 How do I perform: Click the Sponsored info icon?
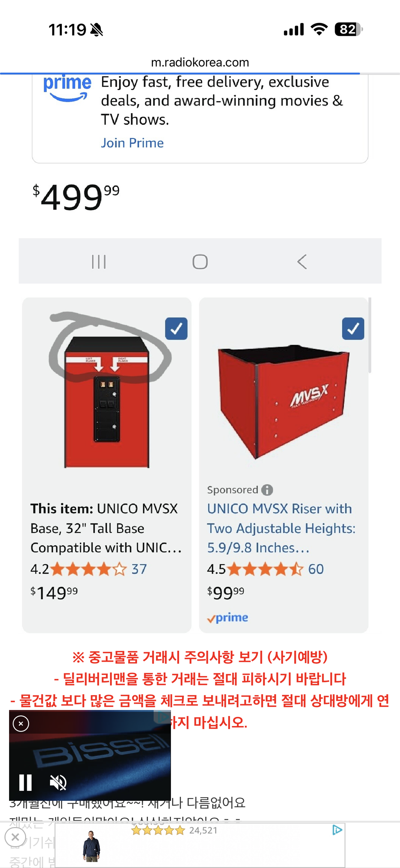point(267,490)
